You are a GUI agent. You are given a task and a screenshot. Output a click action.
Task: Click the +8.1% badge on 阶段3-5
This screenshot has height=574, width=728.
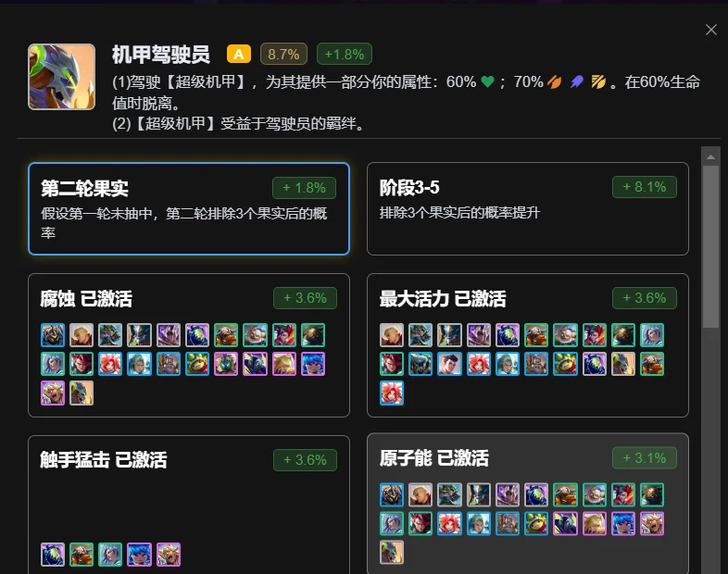point(645,187)
